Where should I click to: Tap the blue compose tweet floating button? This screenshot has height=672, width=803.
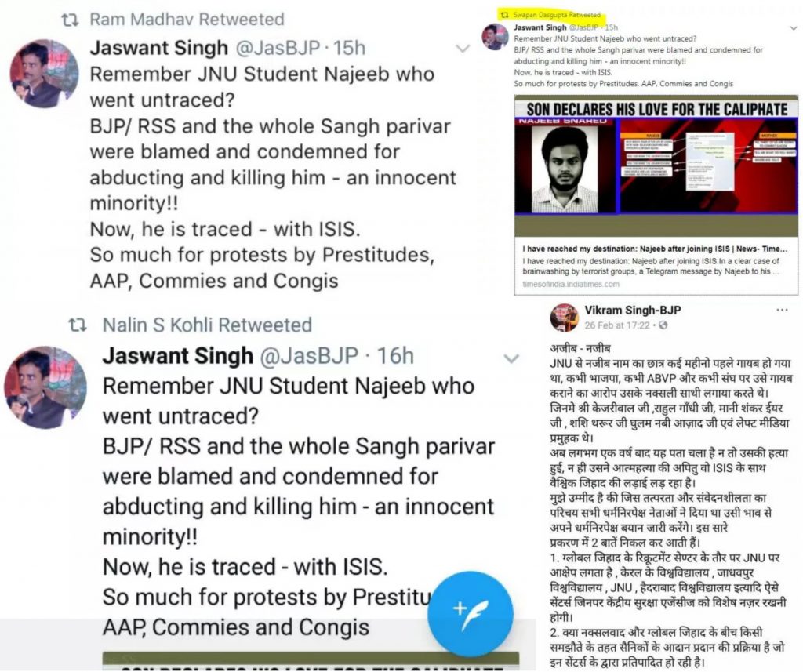(471, 614)
